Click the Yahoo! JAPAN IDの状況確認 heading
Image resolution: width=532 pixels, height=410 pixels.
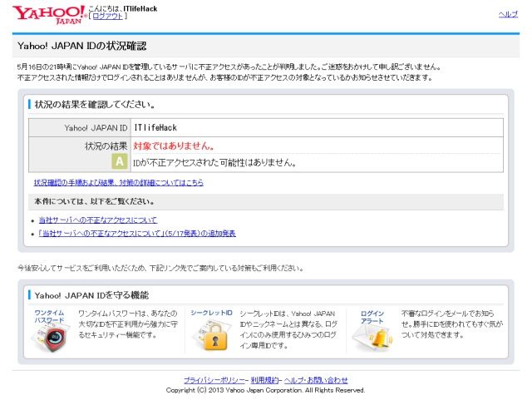(x=81, y=46)
